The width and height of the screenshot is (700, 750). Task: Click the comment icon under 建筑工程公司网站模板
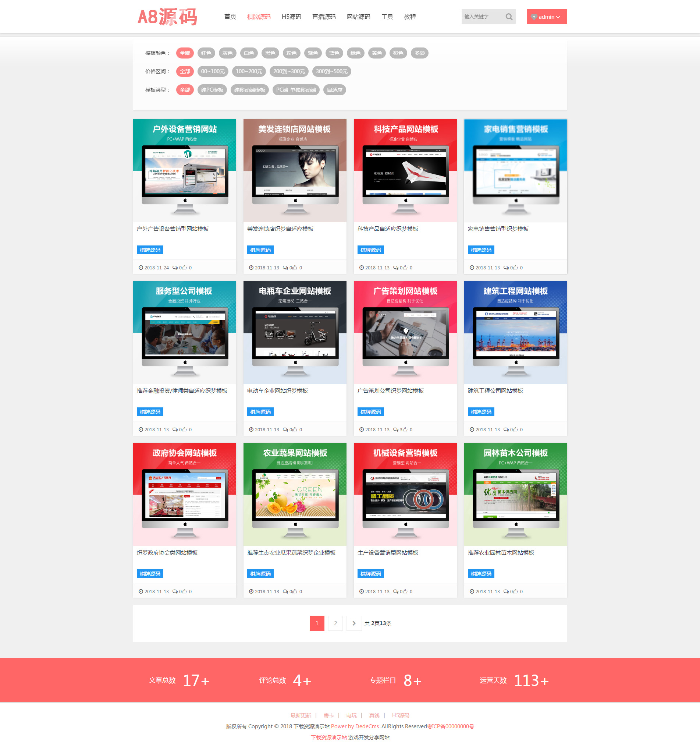[506, 429]
